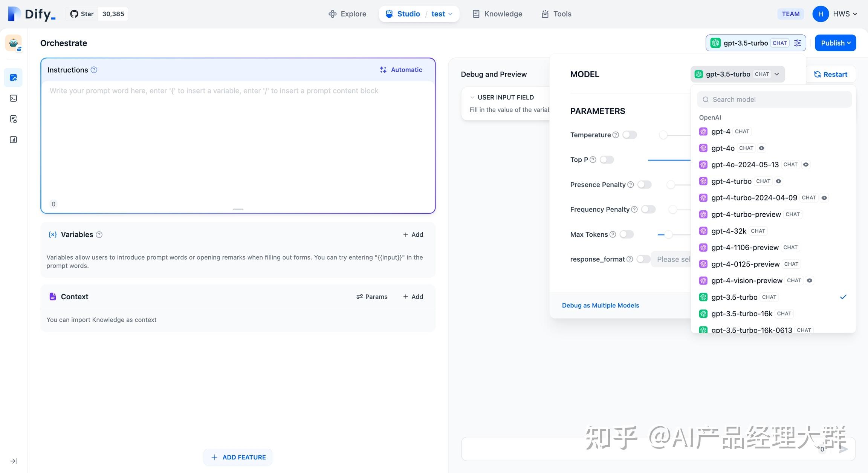Click the Restart button
Viewport: 868px width, 473px height.
tap(831, 74)
